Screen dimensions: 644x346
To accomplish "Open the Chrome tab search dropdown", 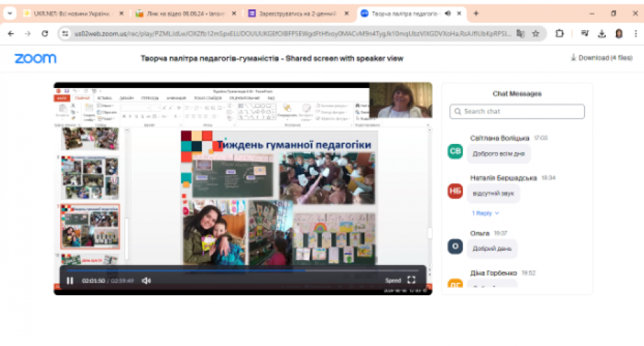I will (x=10, y=13).
